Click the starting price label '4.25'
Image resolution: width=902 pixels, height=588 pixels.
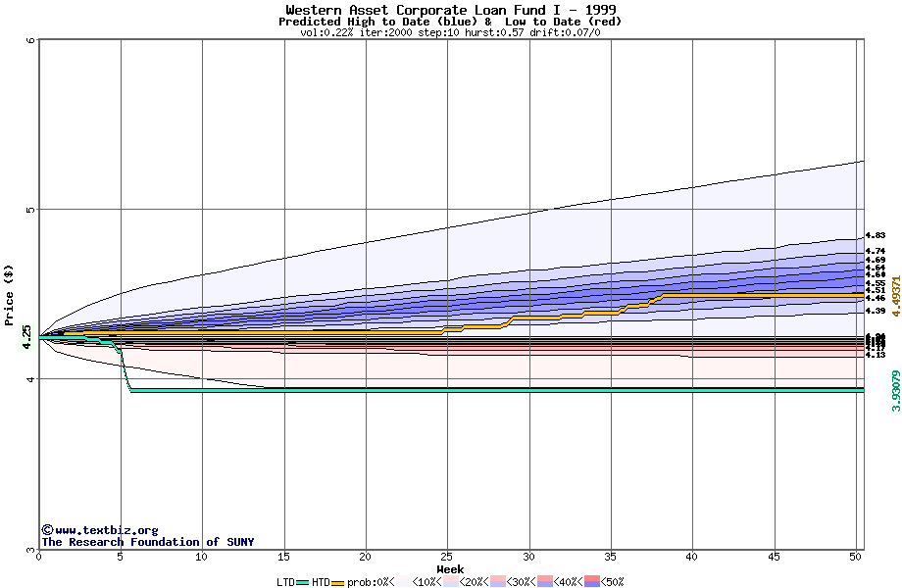coord(27,337)
